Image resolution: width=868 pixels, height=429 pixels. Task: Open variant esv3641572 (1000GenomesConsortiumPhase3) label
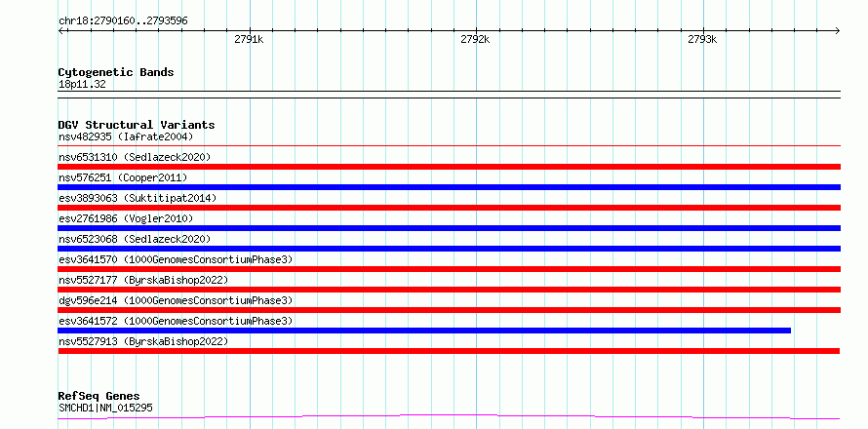pyautogui.click(x=176, y=321)
